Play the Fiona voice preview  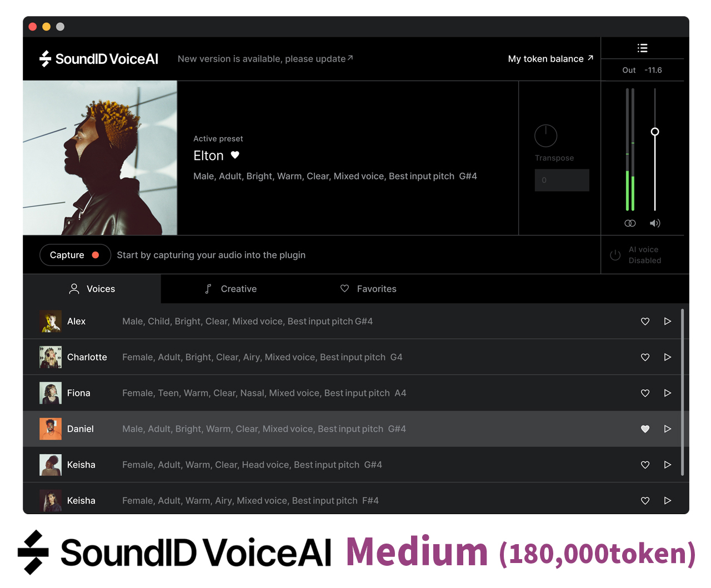point(667,393)
